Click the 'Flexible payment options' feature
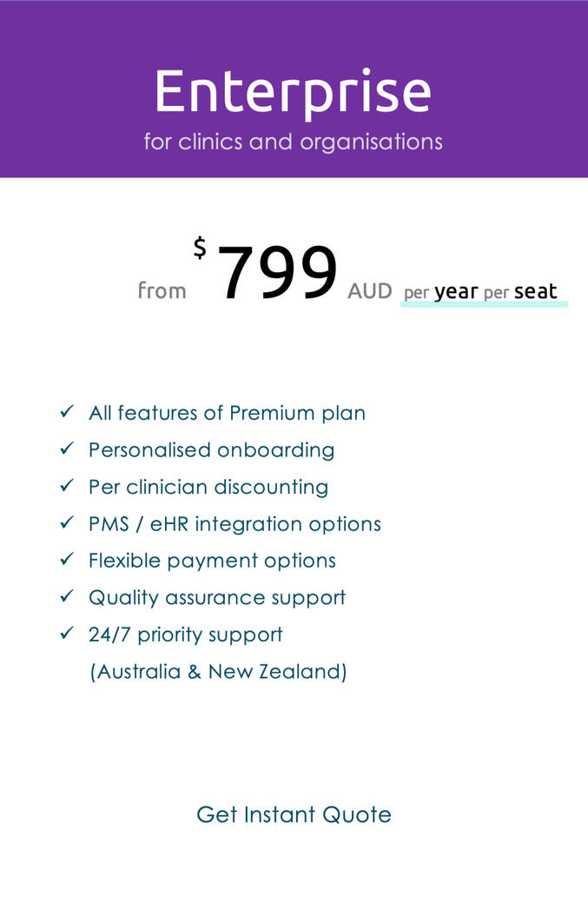Screen dimensions: 588x904 coord(212,561)
